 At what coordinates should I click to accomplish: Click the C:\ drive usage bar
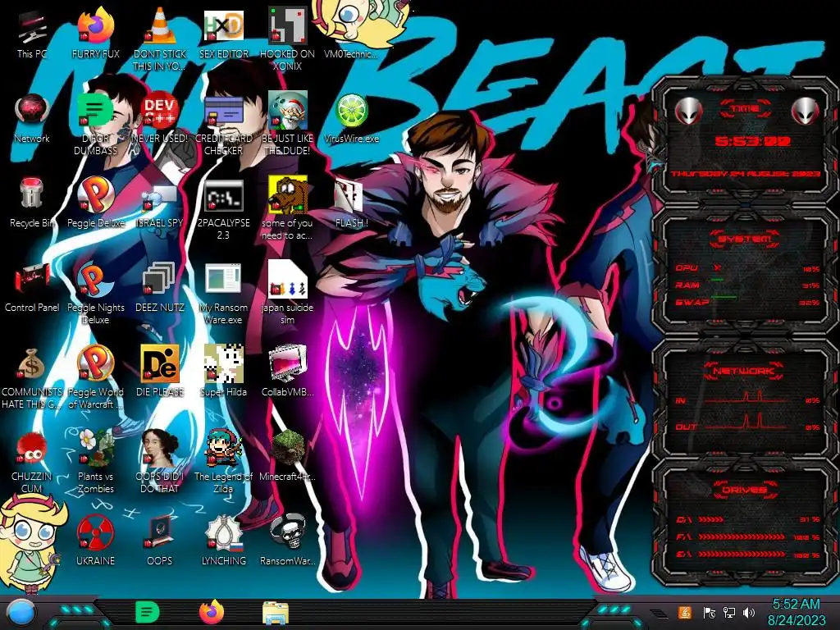(x=711, y=519)
